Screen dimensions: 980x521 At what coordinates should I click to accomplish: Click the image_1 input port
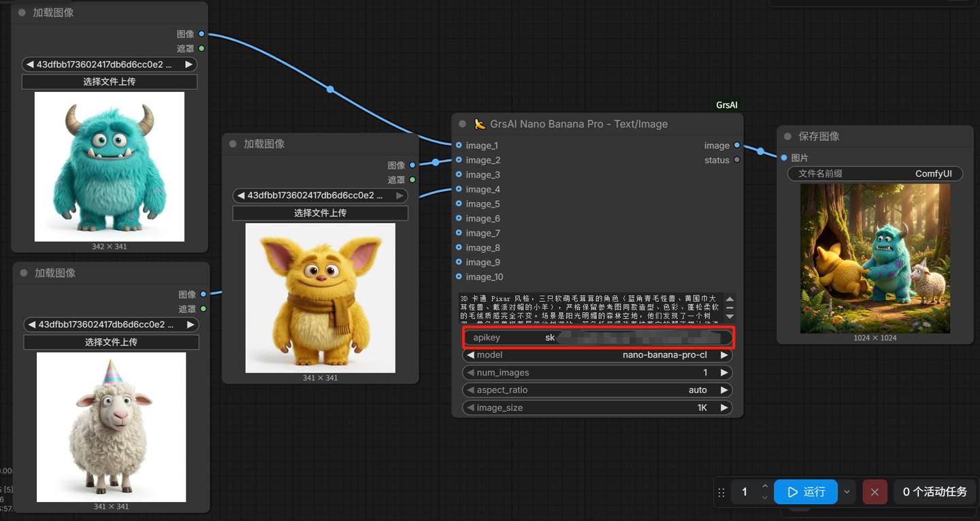click(459, 146)
